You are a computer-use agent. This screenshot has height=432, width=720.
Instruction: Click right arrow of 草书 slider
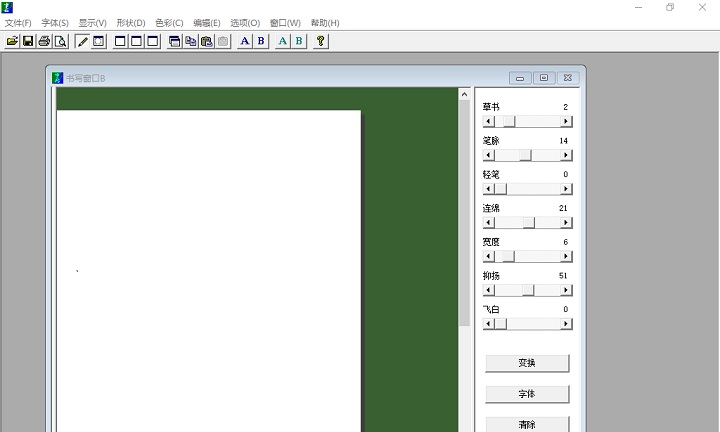coord(566,121)
